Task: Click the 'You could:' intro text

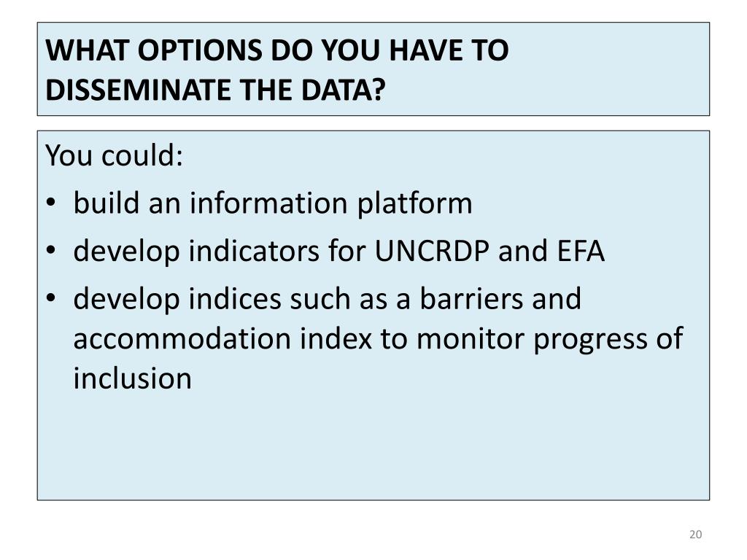Action: click(x=115, y=155)
